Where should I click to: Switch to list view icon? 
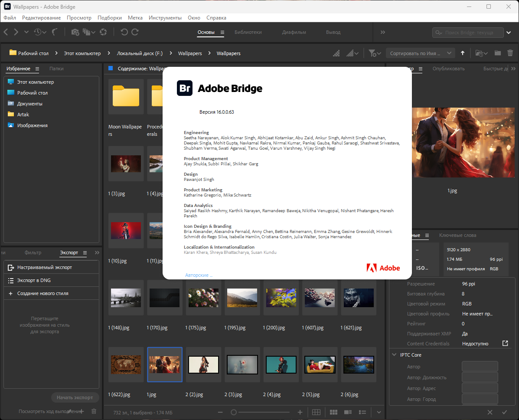[362, 412]
